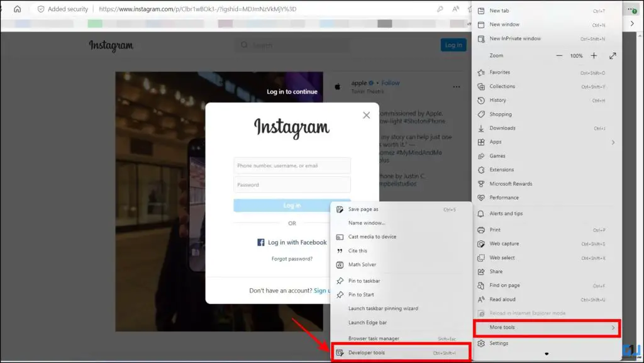Select Name window submenu entry

point(401,223)
